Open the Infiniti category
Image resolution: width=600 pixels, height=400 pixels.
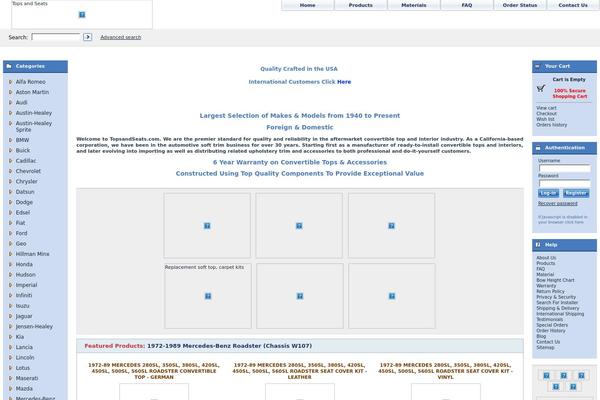point(24,295)
